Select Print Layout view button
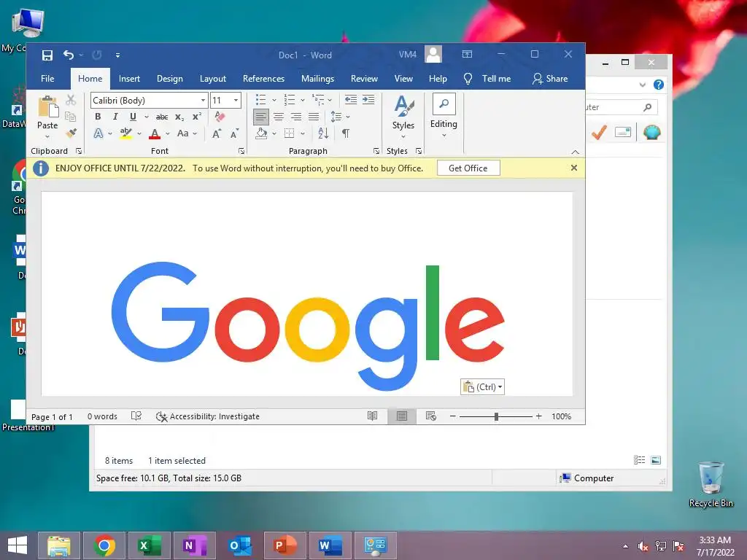Viewport: 747px width, 560px height. 402,416
